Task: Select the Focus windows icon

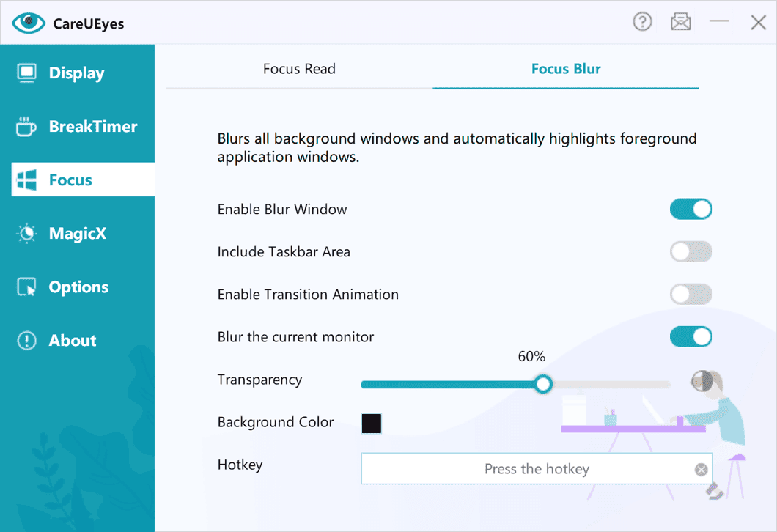Action: click(x=27, y=180)
